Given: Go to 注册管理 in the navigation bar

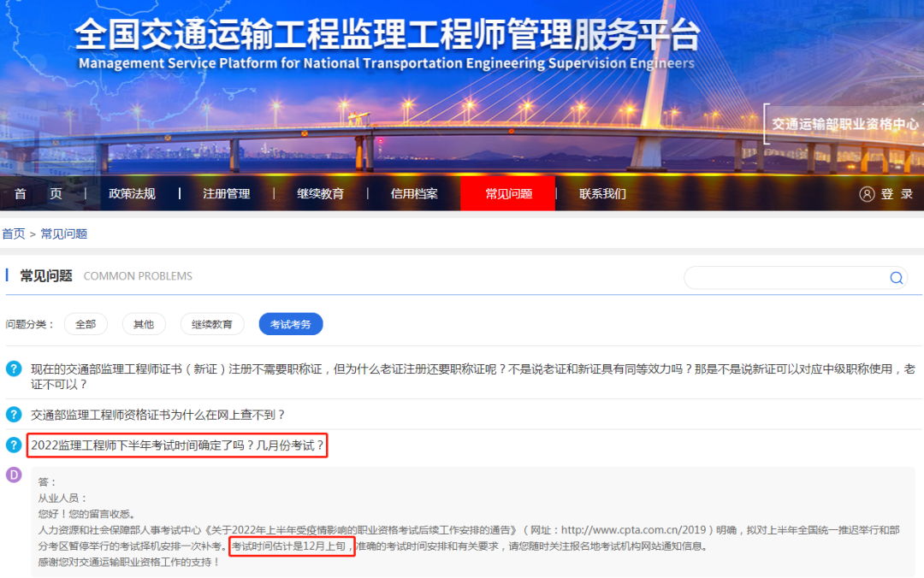Looking at the screenshot, I should (x=226, y=194).
